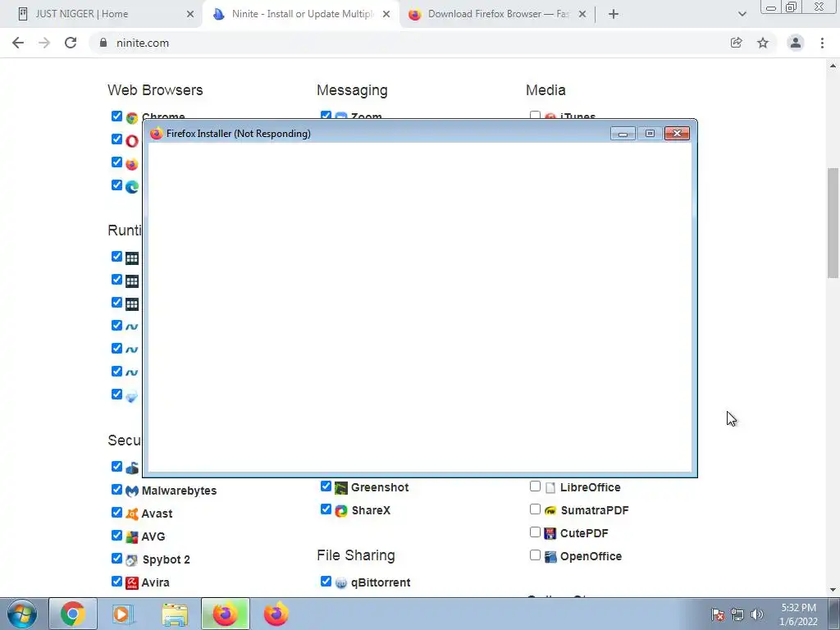Select the Ninite tab

tap(301, 15)
